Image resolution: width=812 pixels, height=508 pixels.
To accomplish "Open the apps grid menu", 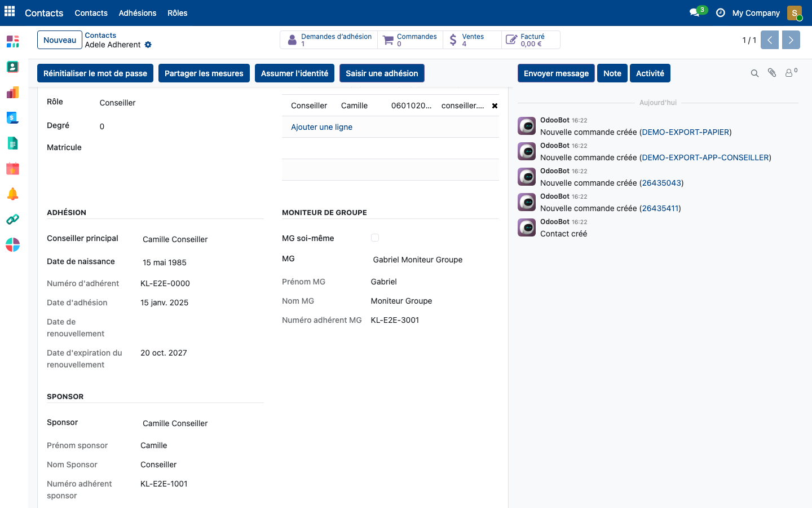I will tap(10, 11).
